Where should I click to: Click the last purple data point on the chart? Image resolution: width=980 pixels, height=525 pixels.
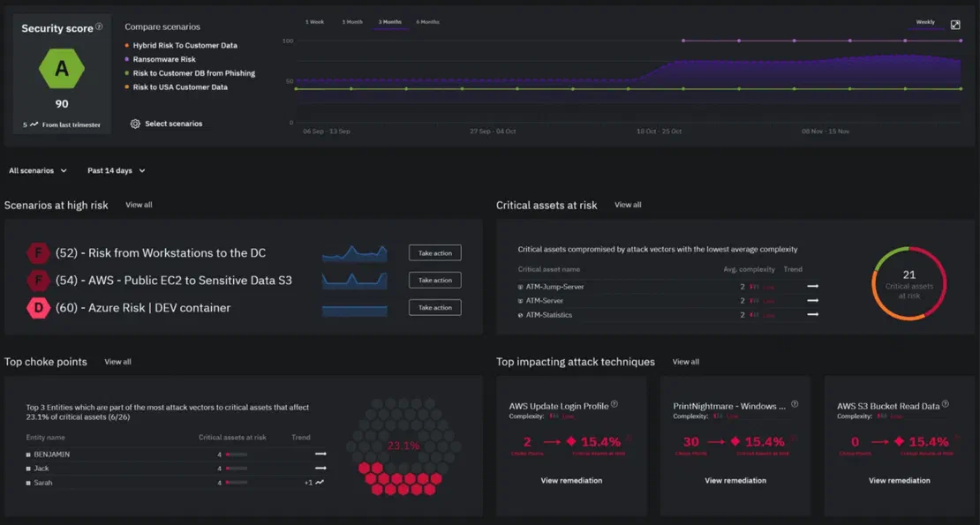961,41
